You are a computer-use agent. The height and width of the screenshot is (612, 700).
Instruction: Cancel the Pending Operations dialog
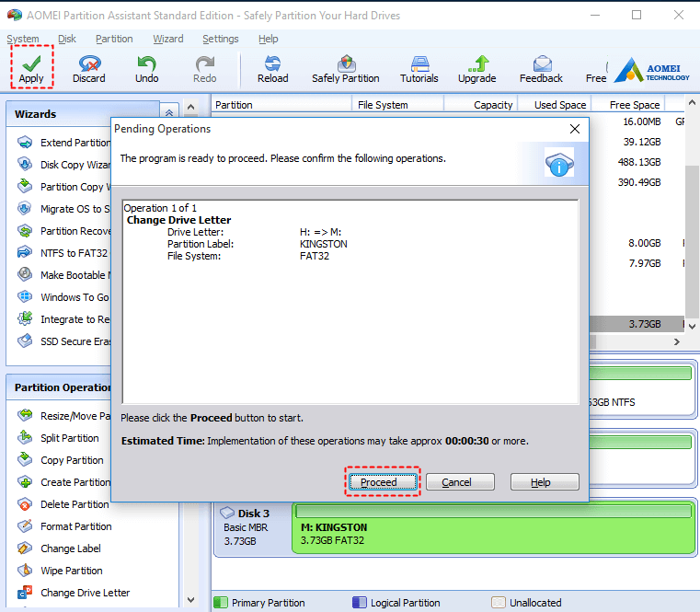[460, 482]
